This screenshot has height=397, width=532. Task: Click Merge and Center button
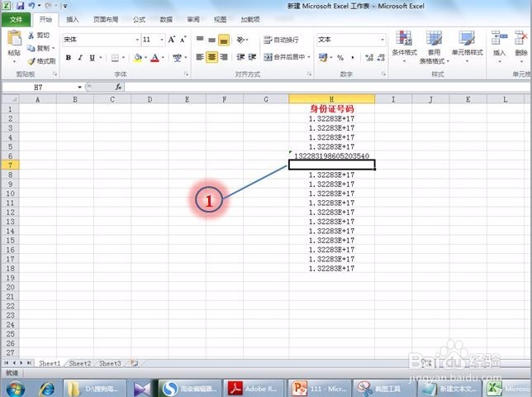pyautogui.click(x=284, y=57)
